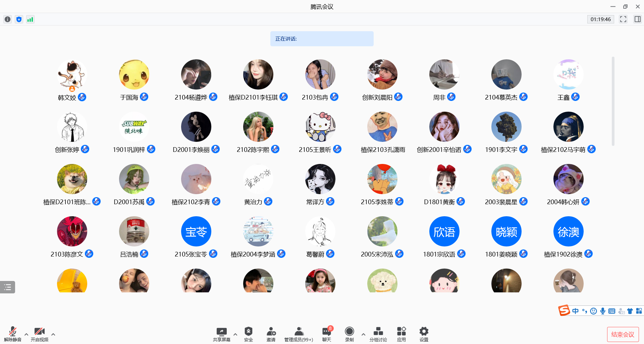This screenshot has height=344, width=644.
Task: Expand audio options arrow beside 解除静音
Action: point(26,334)
